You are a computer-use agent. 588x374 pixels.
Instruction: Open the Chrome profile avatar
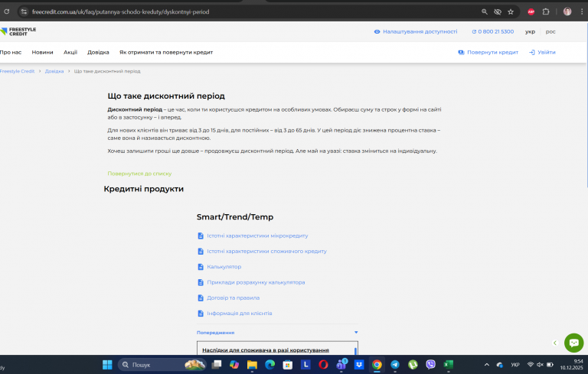[x=567, y=11]
